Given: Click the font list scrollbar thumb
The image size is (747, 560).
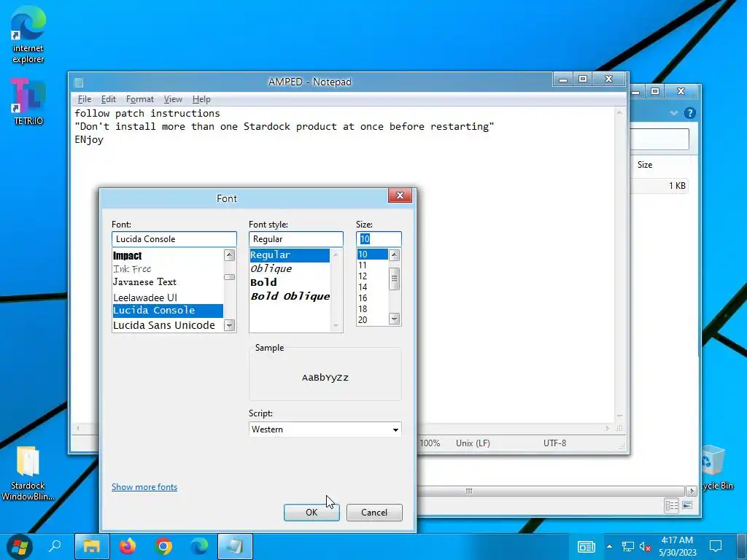Looking at the screenshot, I should point(230,277).
